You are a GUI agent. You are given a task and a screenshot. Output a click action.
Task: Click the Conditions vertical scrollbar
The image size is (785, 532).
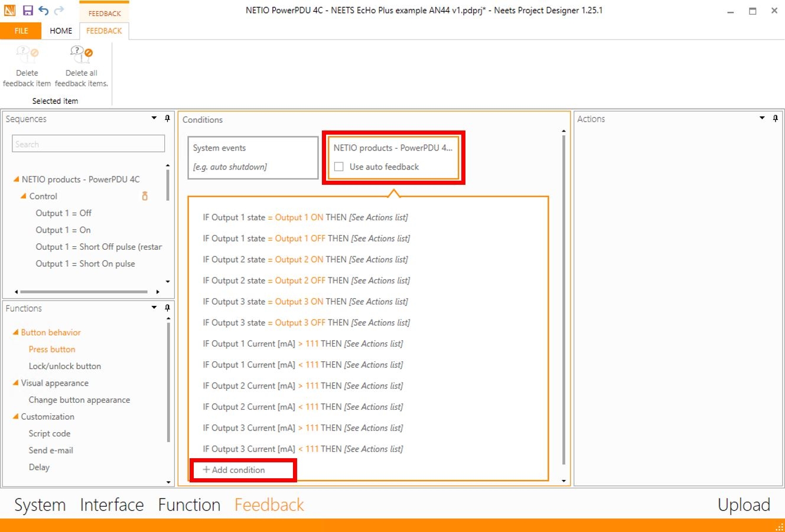(564, 299)
